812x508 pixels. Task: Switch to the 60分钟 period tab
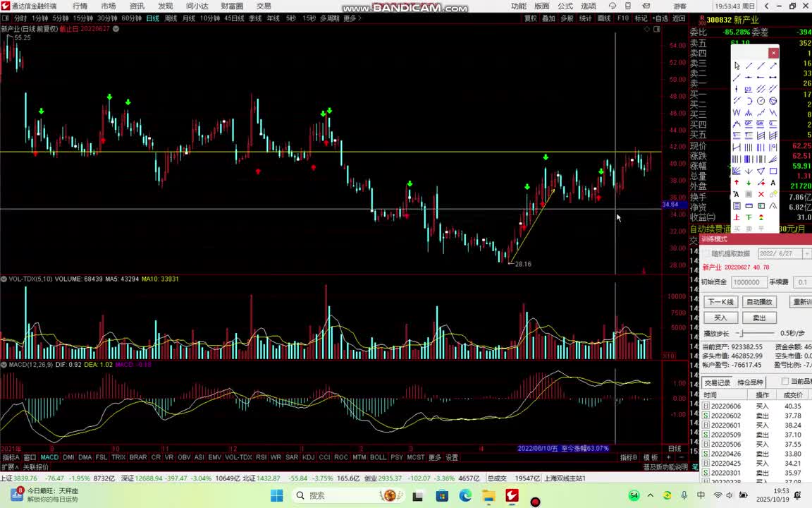pyautogui.click(x=132, y=18)
